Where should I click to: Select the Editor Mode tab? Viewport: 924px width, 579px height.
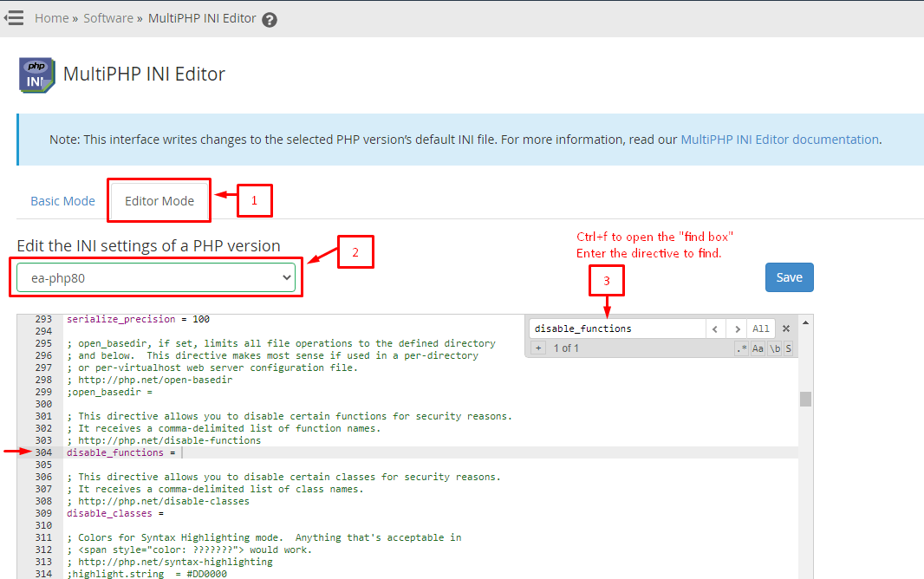159,201
